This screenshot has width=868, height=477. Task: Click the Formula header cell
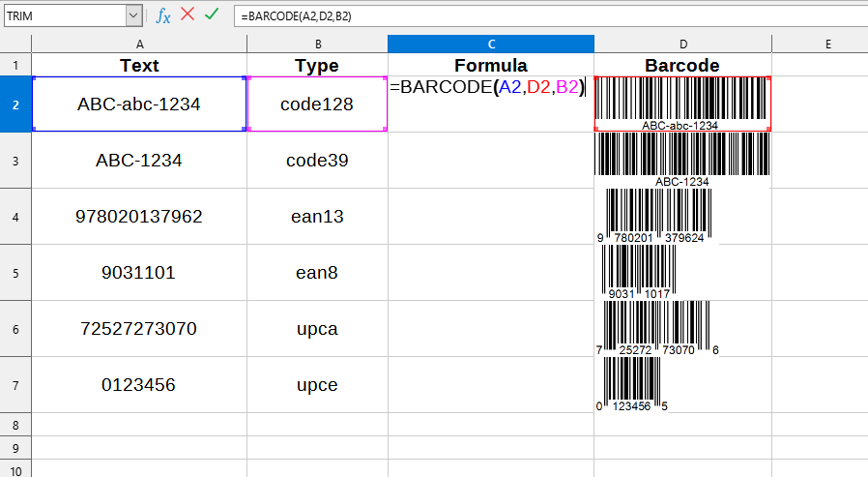[x=491, y=66]
